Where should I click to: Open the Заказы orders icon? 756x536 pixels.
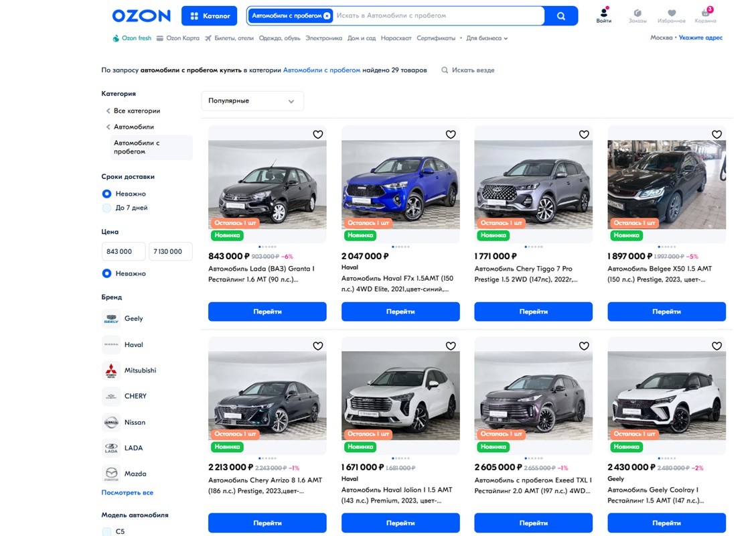click(637, 16)
